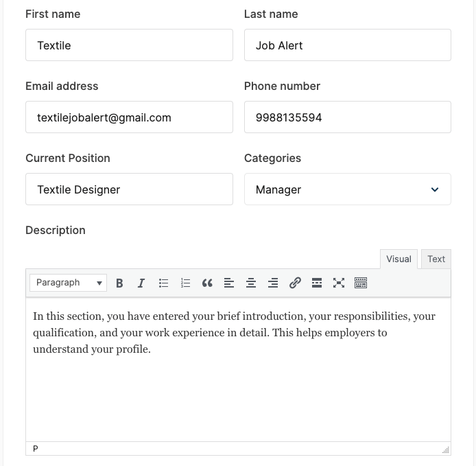476x466 pixels.
Task: Toggle italic formatting in editor toolbar
Action: pyautogui.click(x=141, y=283)
